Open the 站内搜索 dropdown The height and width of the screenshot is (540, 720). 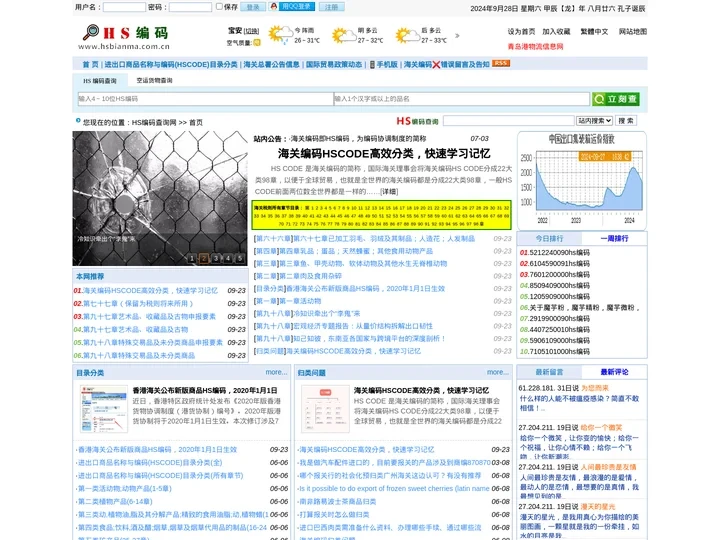point(594,121)
